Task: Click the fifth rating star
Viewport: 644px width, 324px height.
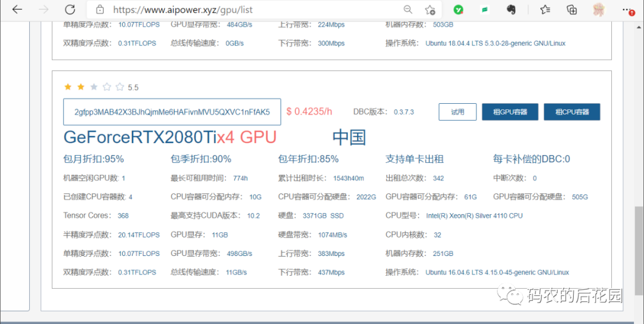Action: (x=120, y=87)
